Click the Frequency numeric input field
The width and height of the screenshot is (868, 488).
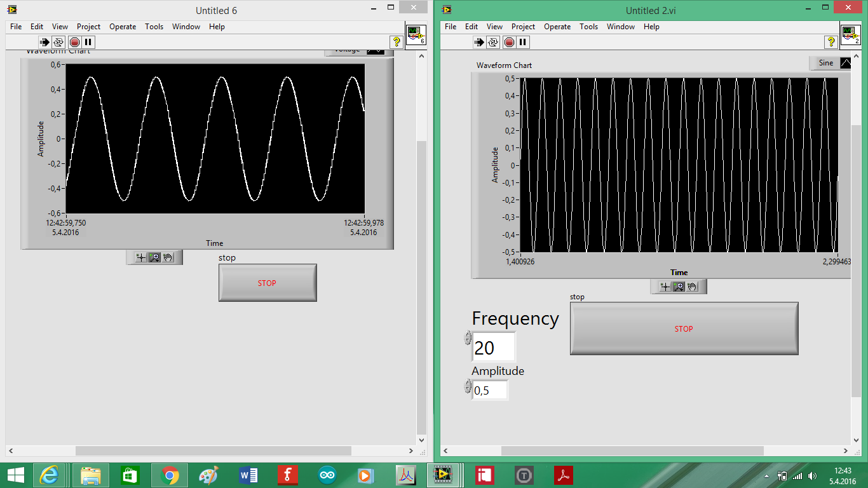click(494, 347)
